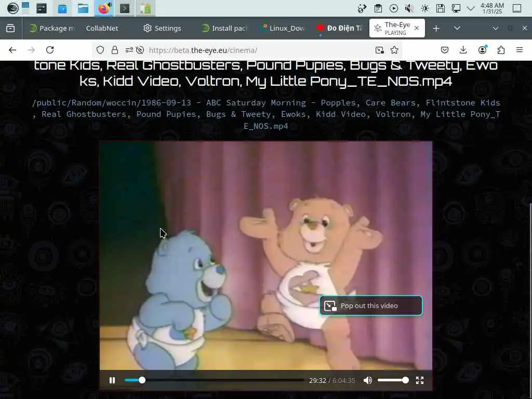This screenshot has height=399, width=532.
Task: Close the The-Eye tab
Action: click(417, 28)
